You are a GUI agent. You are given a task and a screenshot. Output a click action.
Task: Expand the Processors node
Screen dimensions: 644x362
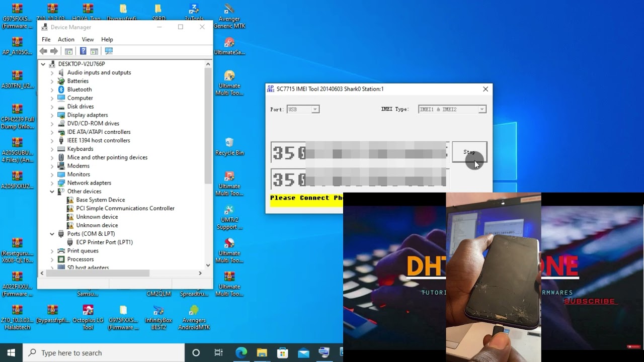(52, 259)
